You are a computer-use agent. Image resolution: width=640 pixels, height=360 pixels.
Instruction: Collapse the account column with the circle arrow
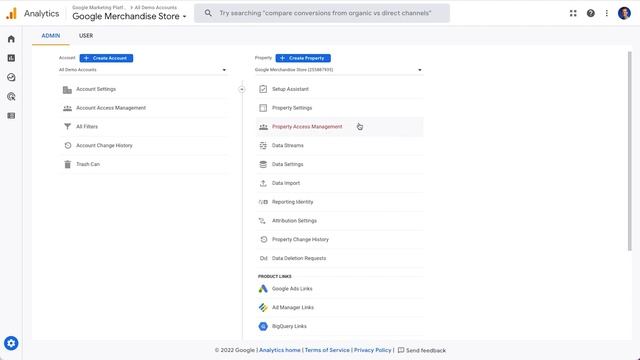click(242, 89)
